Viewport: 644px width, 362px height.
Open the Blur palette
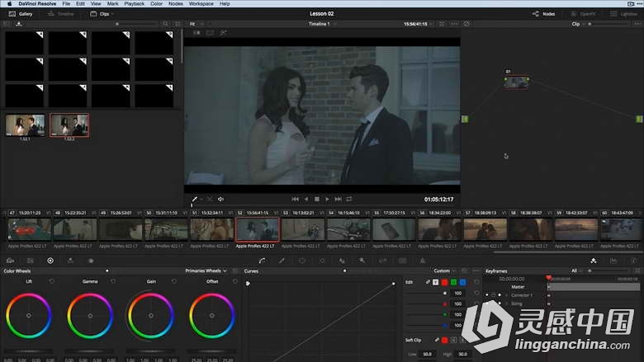click(342, 261)
